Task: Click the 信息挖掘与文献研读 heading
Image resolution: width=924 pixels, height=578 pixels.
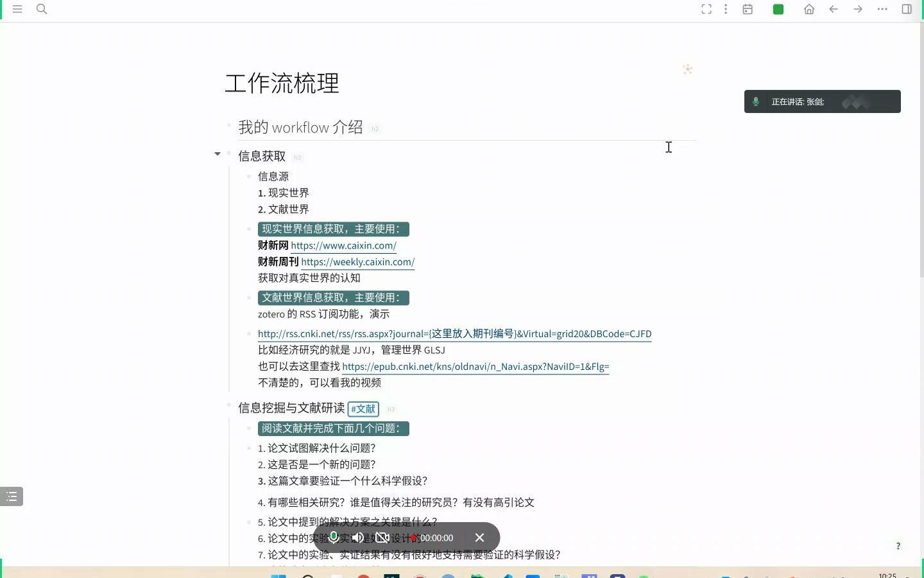Action: [x=291, y=408]
